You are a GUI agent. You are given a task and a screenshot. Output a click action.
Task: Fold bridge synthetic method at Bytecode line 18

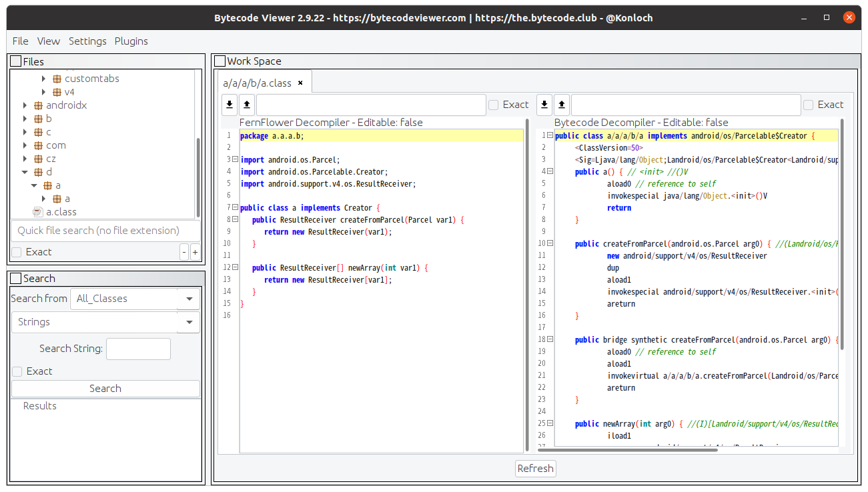[x=550, y=339]
